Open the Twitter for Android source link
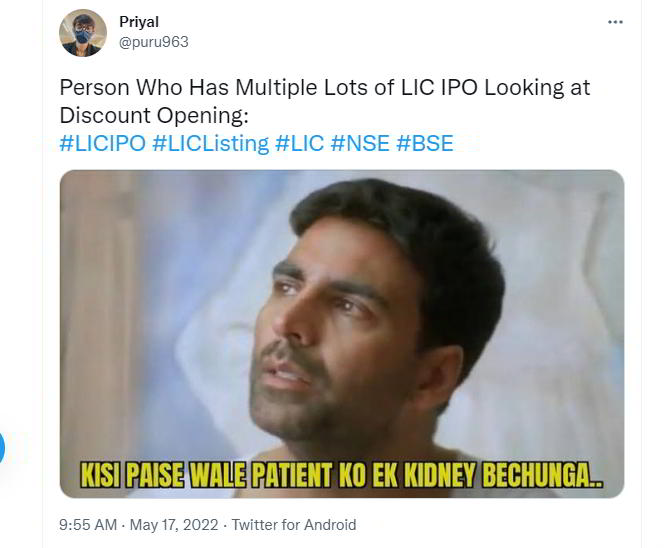 [294, 525]
